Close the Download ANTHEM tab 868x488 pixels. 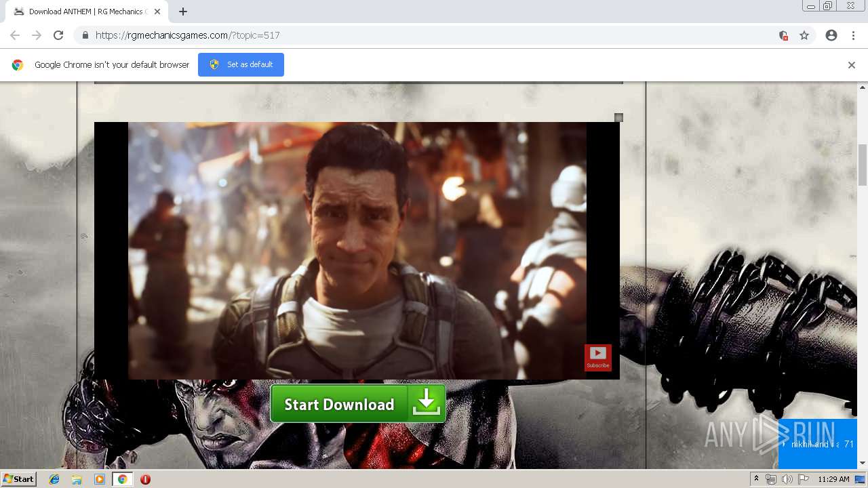tap(157, 12)
